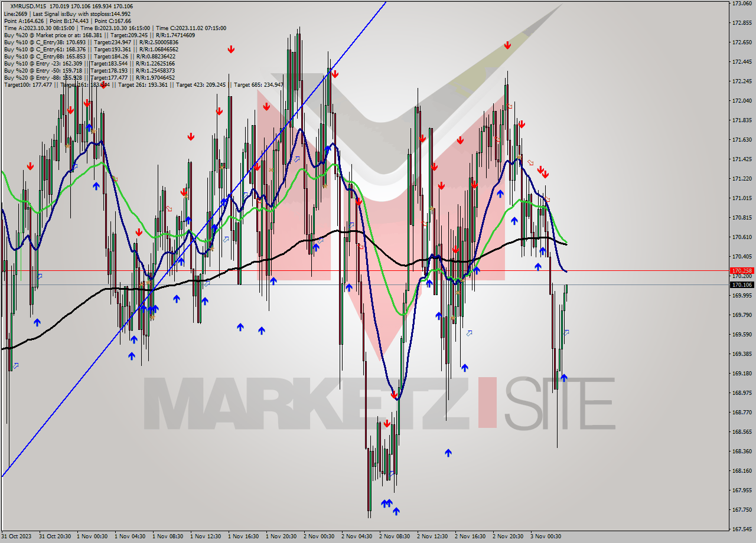Click the 169.995 price axis label
Screen dimensions: 756x543
pos(742,296)
